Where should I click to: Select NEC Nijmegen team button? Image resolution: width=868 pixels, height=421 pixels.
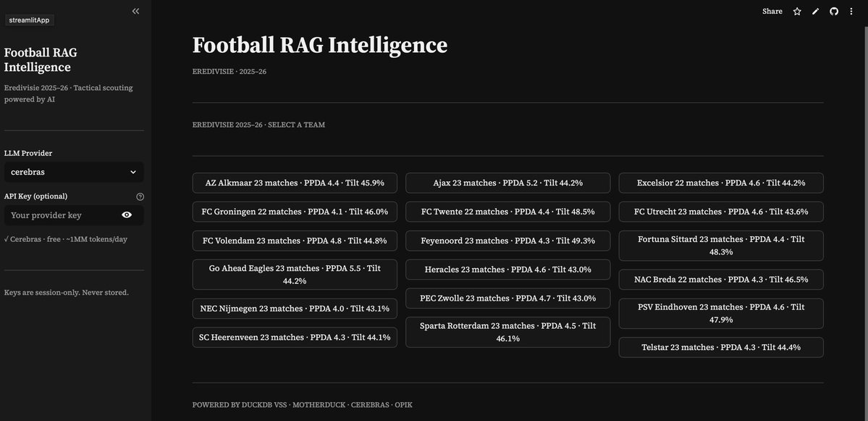(295, 309)
